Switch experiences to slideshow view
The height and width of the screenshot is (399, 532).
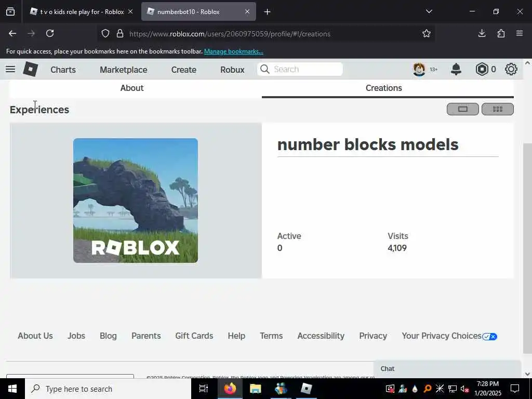[x=463, y=109]
